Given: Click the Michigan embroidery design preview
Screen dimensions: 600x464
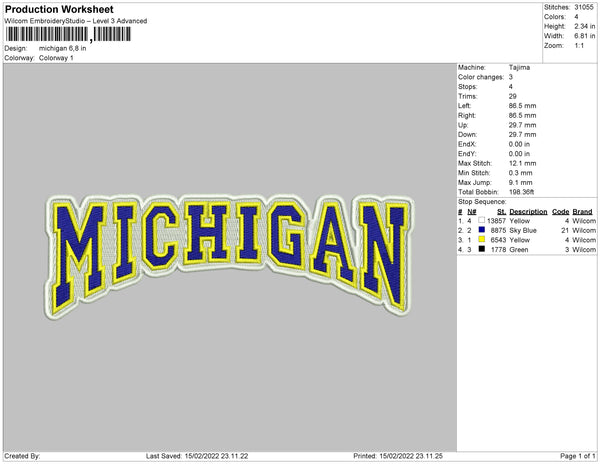Looking at the screenshot, I should point(229,256).
